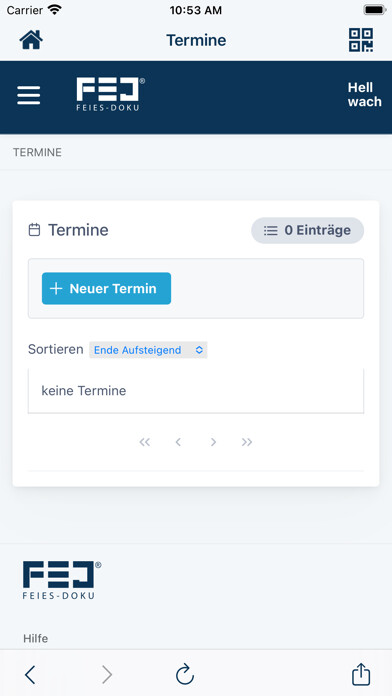Open the QR code scanner
The image size is (392, 696).
pyautogui.click(x=360, y=40)
